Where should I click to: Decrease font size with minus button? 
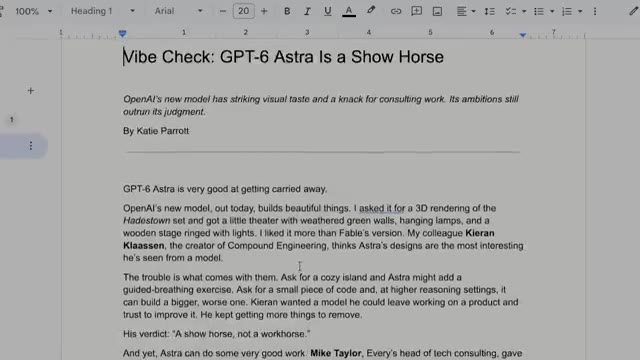222,11
